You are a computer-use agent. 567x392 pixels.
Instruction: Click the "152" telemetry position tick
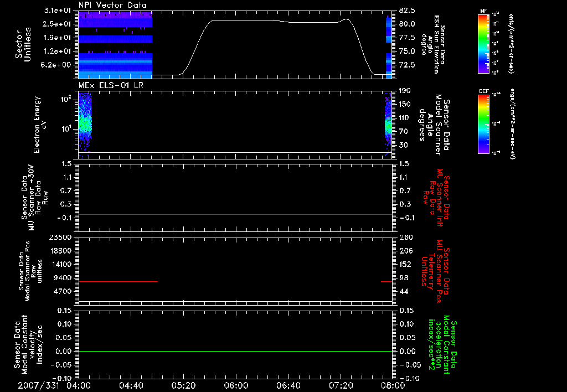click(406, 264)
